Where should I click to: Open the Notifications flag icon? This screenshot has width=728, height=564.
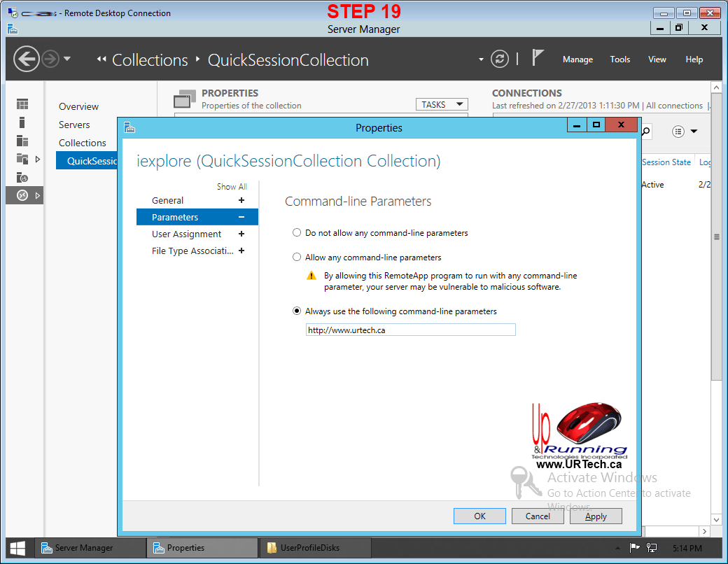pos(538,58)
